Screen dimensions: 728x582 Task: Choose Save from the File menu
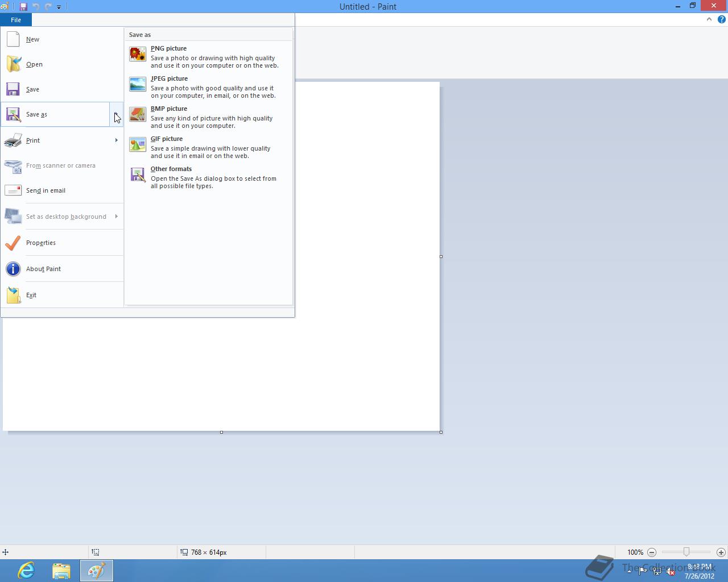pyautogui.click(x=62, y=89)
